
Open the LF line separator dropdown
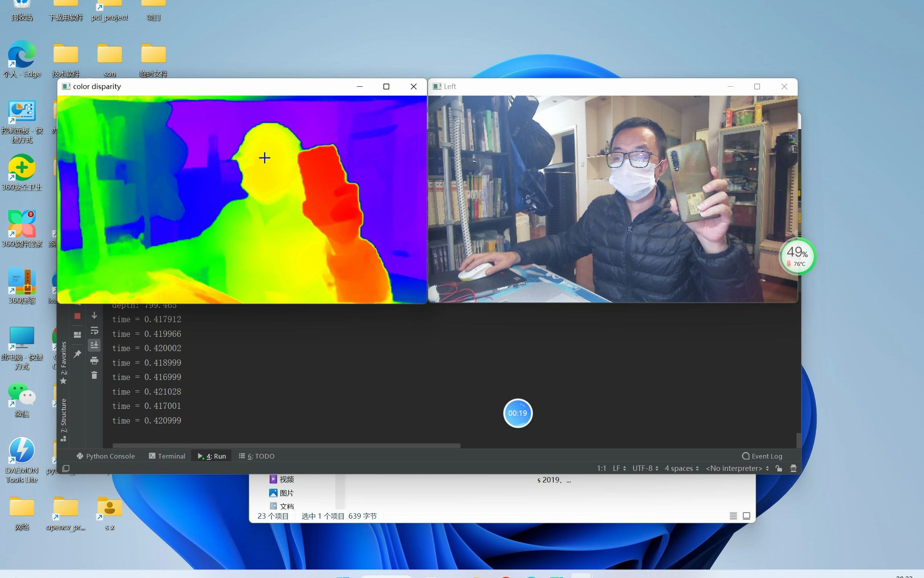[x=619, y=468]
